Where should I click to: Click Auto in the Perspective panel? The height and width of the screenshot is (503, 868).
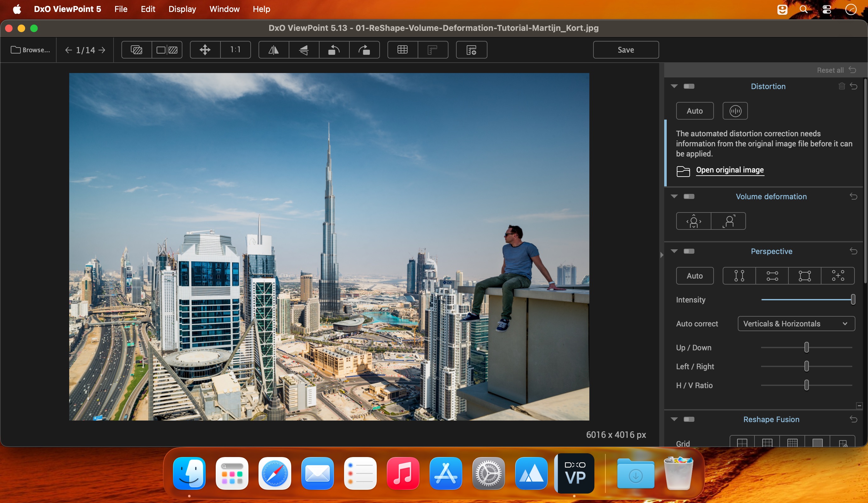695,276
